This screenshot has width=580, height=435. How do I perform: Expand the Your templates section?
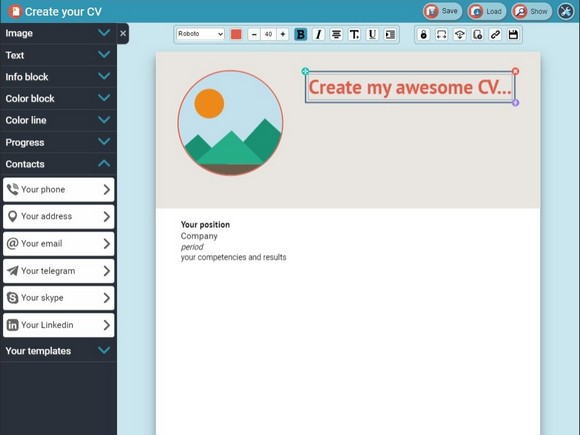pyautogui.click(x=58, y=351)
